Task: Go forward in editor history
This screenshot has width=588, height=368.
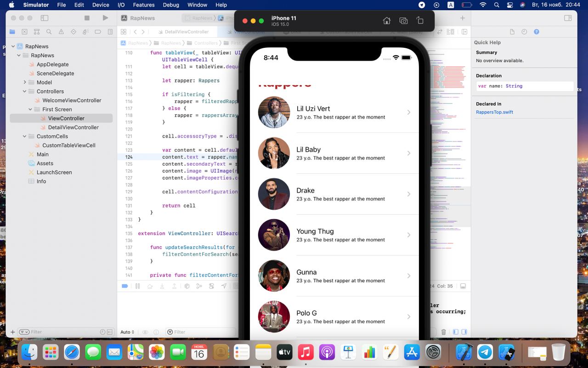Action: coord(143,32)
